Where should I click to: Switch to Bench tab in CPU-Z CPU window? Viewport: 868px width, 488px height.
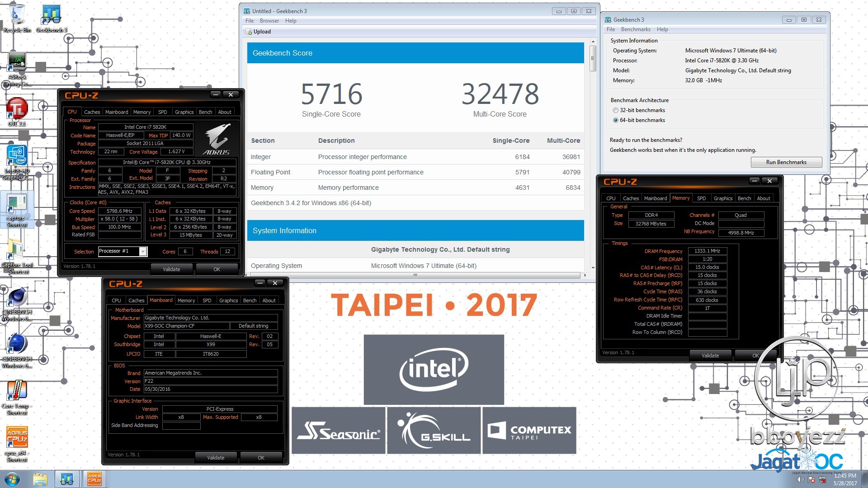[206, 112]
